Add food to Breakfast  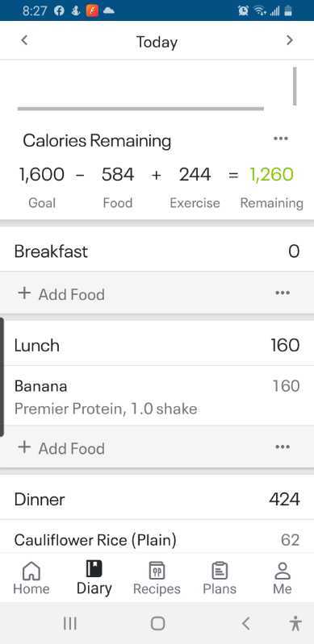tap(61, 294)
